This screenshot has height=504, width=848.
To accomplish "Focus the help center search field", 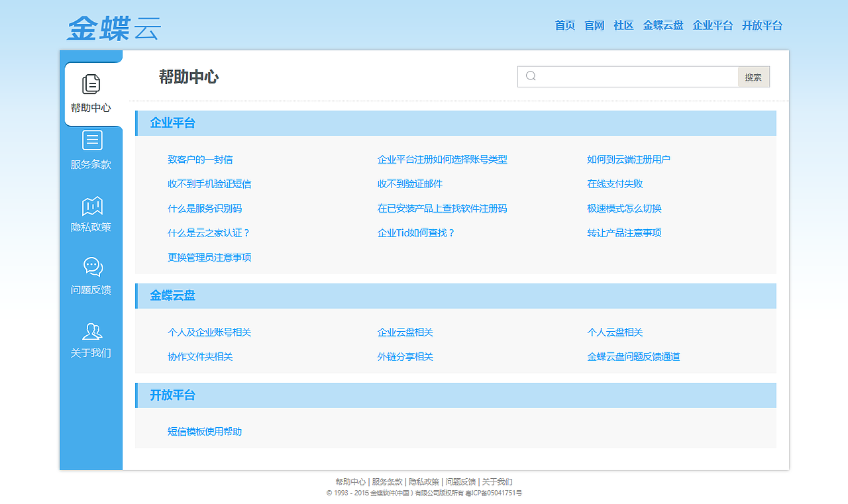I will (628, 77).
